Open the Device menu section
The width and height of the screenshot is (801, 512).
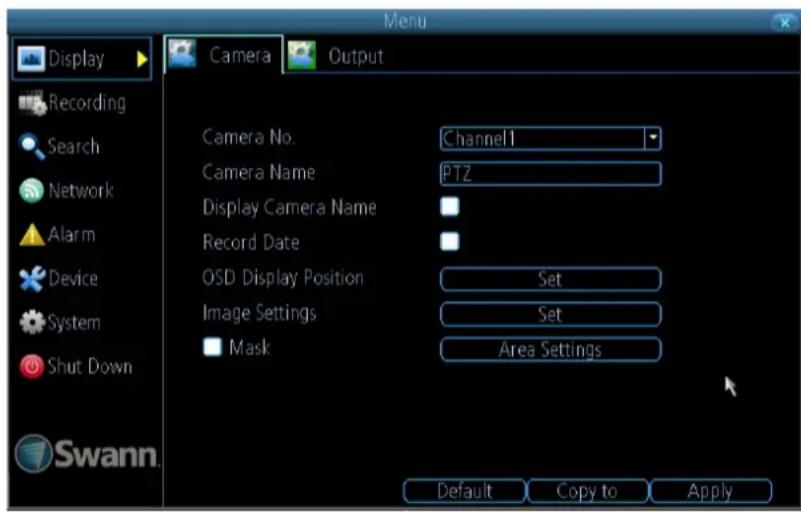[x=59, y=279]
